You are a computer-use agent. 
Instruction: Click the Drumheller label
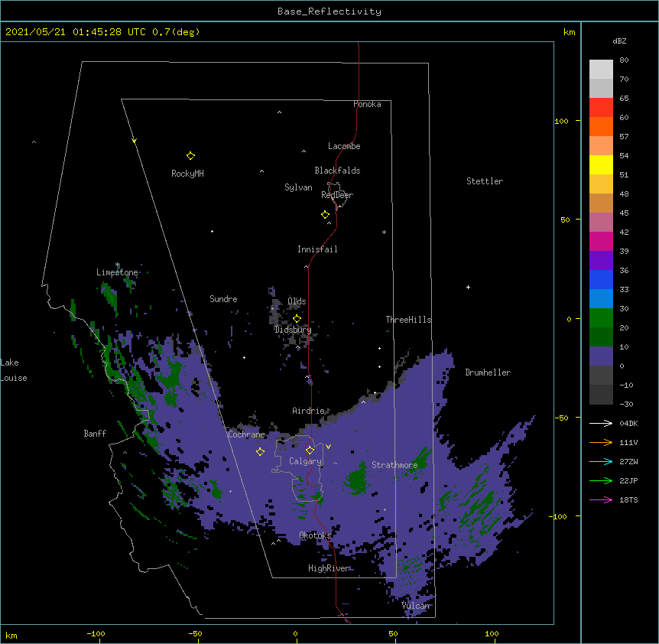click(x=488, y=372)
